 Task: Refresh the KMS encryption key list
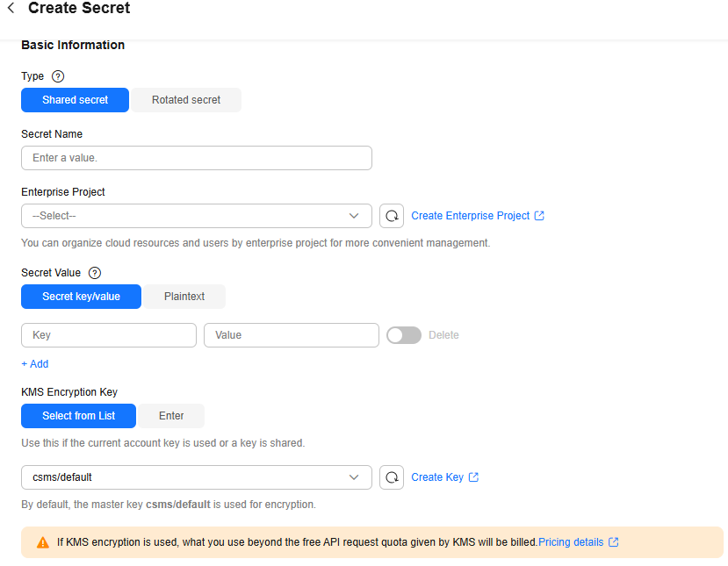point(392,477)
